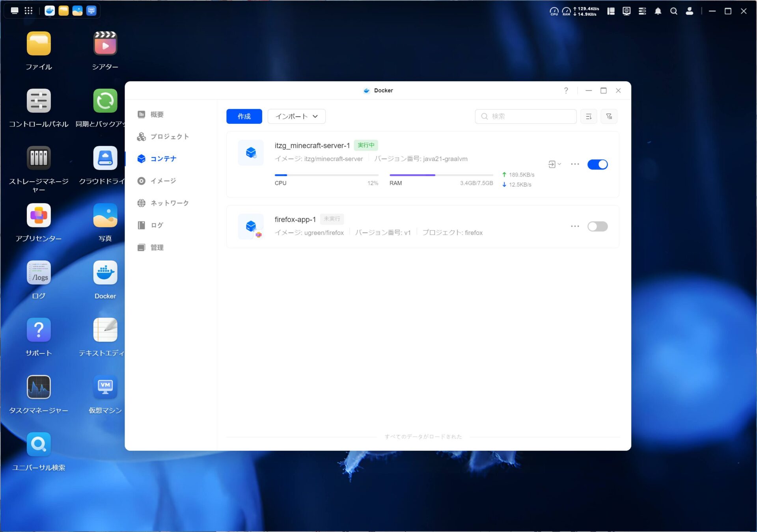This screenshot has width=757, height=532.
Task: Go to the ネットワーク sidebar section
Action: point(169,203)
